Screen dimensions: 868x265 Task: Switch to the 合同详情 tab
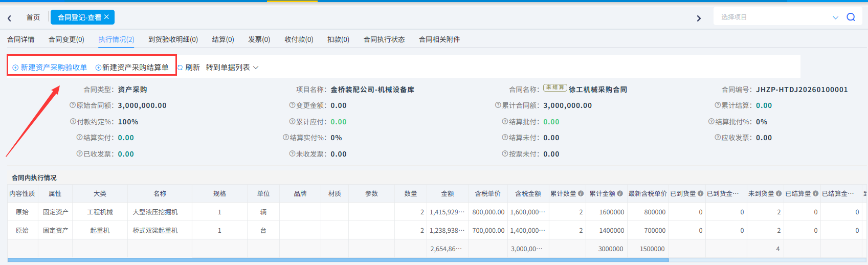(x=21, y=39)
